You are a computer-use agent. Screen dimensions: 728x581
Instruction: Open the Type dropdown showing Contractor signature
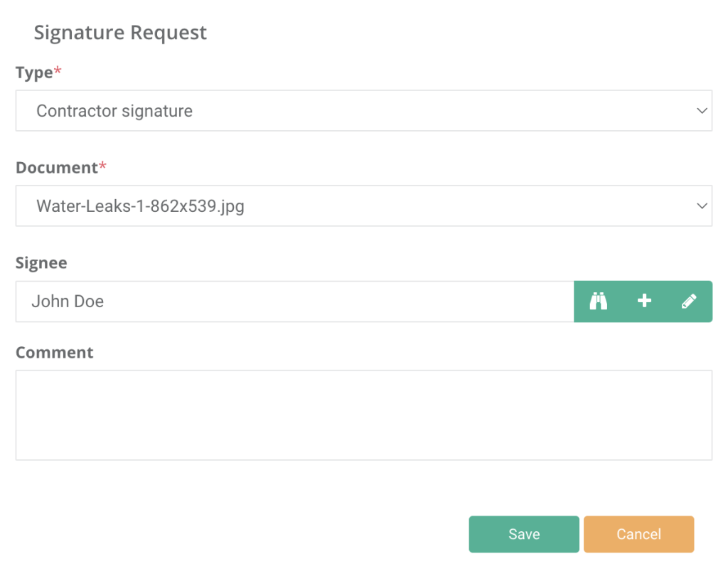point(363,110)
